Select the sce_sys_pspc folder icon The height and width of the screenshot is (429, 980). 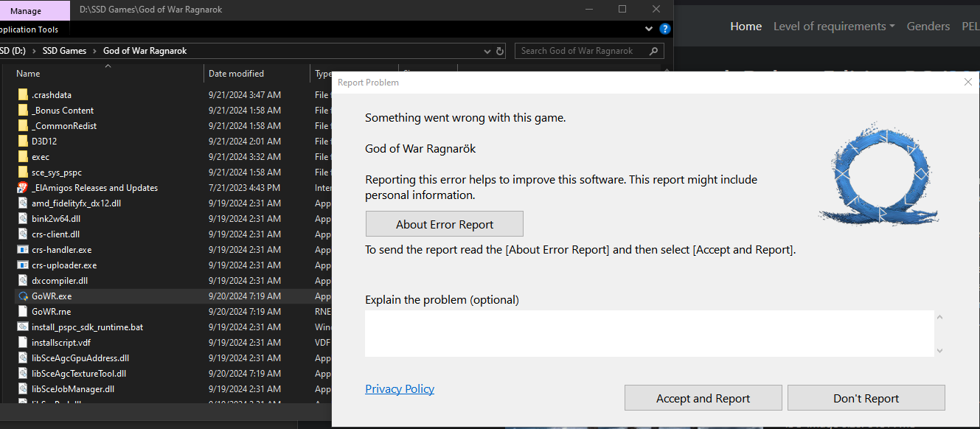(22, 172)
